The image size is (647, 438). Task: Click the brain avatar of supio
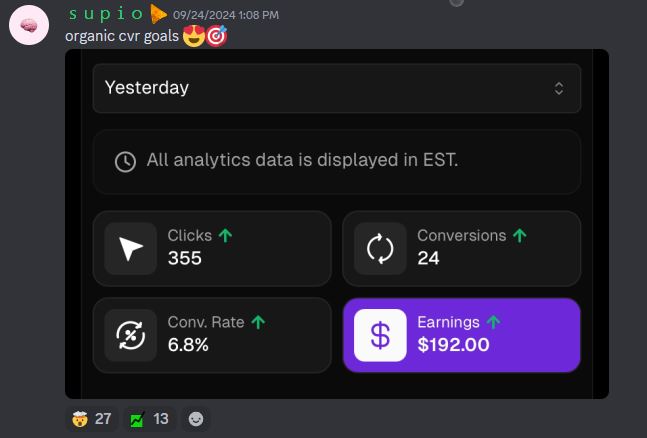[29, 25]
